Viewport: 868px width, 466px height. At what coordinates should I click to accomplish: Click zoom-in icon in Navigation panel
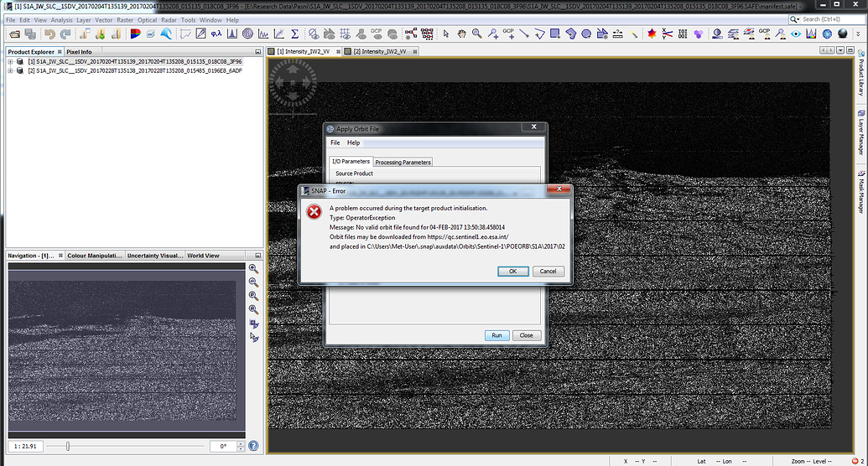(253, 268)
